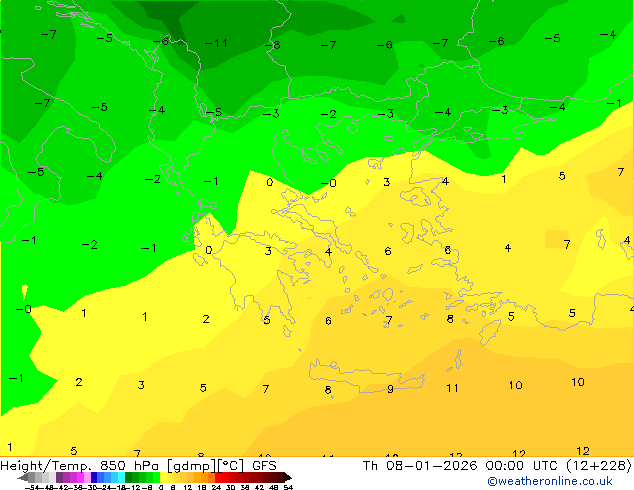Click the '11' temperature value east of Crete

tap(452, 388)
